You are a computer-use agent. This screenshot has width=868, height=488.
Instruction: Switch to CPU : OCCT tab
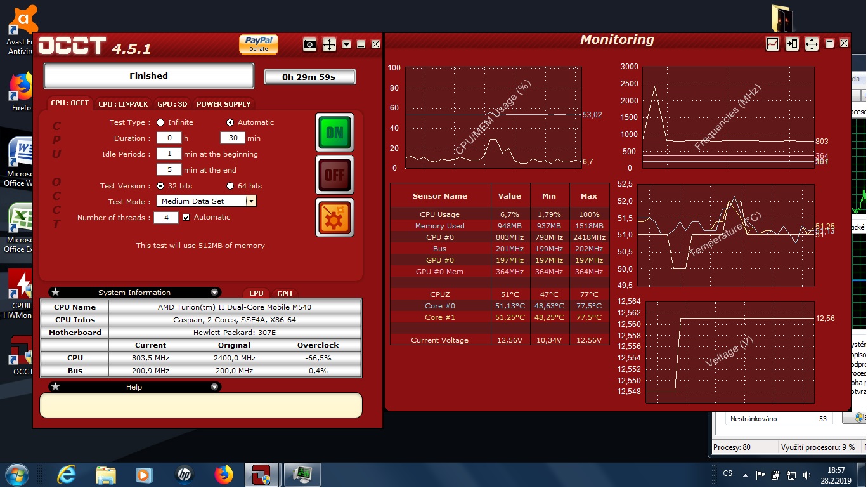coord(70,103)
